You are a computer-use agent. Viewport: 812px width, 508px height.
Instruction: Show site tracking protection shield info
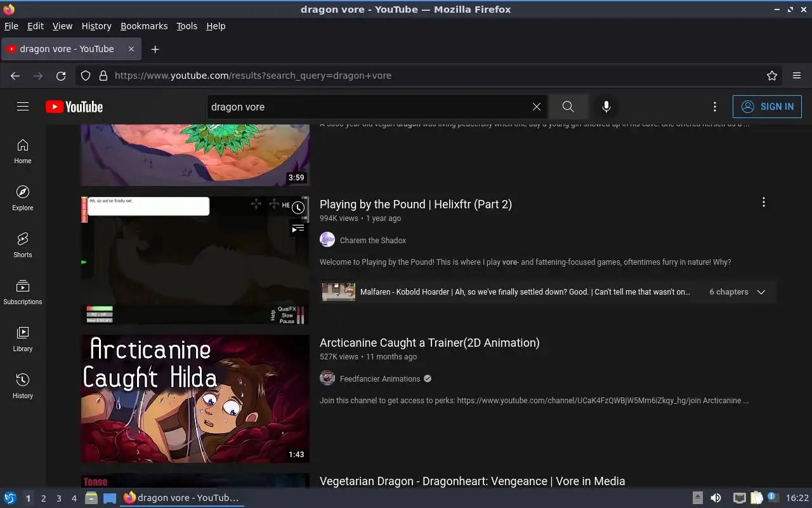pyautogui.click(x=86, y=76)
